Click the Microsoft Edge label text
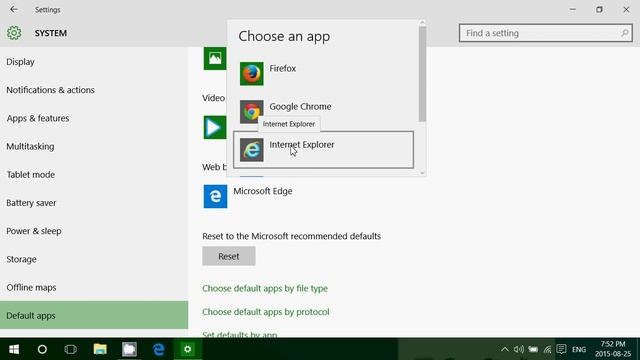This screenshot has width=640, height=360. tap(262, 191)
